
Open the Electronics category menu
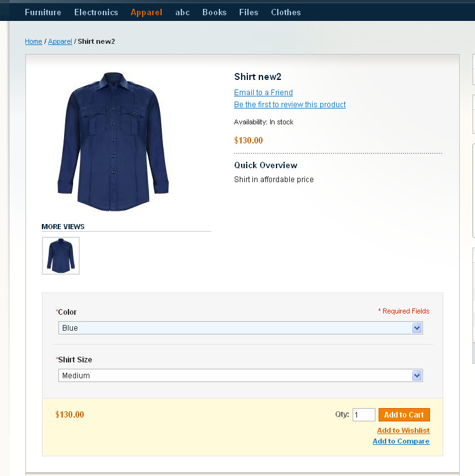[96, 12]
